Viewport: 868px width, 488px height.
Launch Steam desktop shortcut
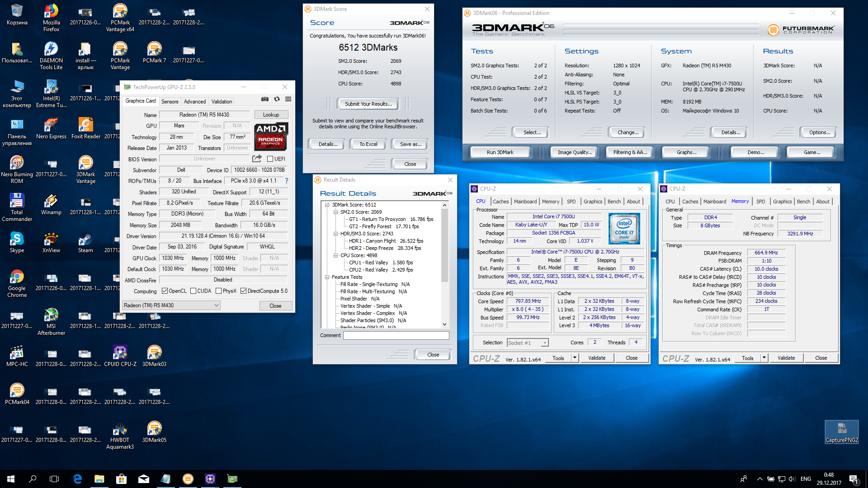point(85,242)
